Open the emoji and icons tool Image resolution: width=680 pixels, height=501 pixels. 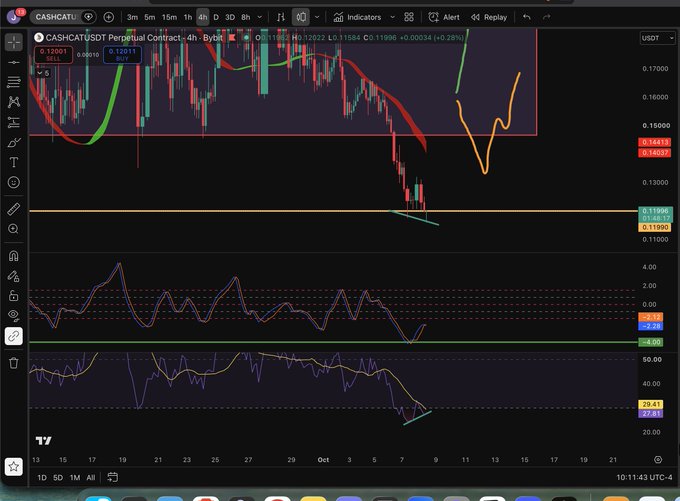point(13,182)
